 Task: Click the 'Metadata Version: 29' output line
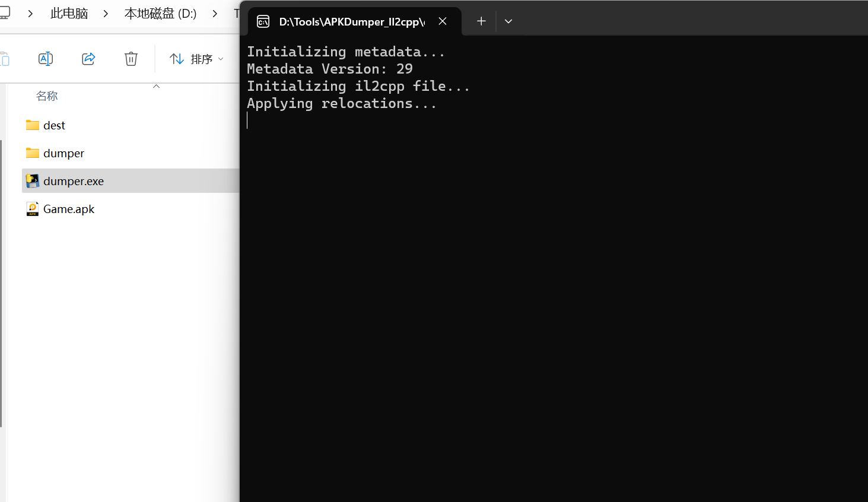click(x=330, y=69)
